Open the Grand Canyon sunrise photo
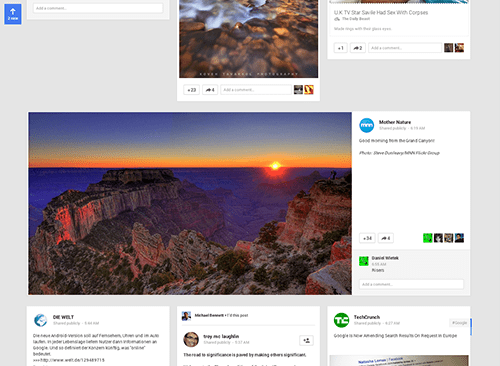 click(190, 203)
